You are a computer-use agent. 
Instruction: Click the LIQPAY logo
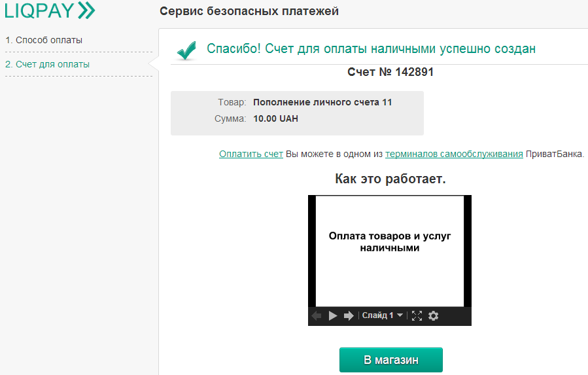click(x=50, y=10)
